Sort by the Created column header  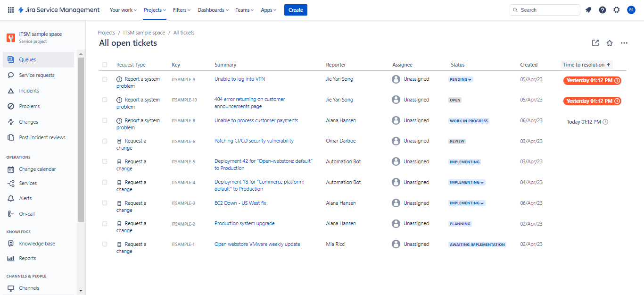(x=528, y=65)
